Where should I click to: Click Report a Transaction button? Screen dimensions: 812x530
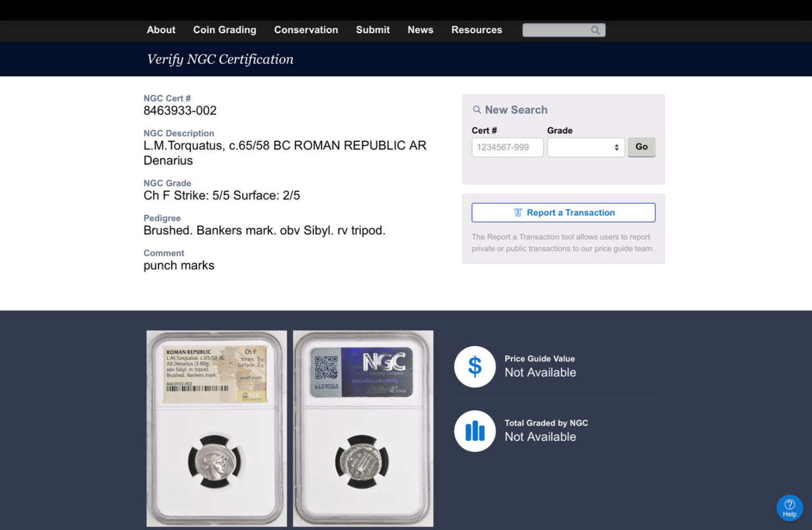point(564,212)
